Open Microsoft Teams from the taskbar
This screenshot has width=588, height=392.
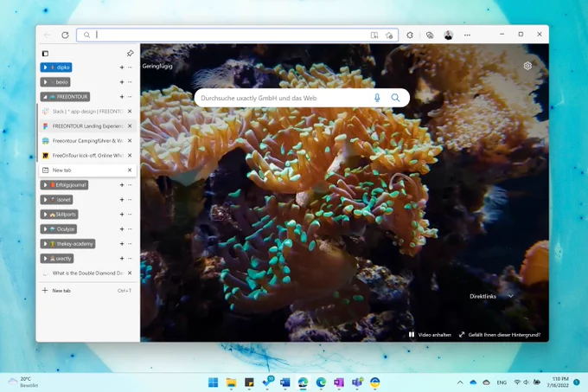tap(357, 382)
